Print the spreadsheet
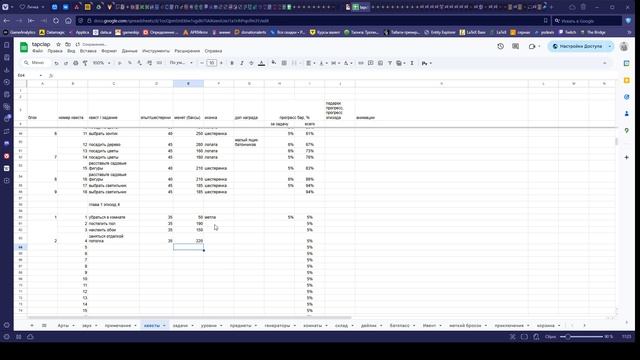Viewport: 640px width, 360px height. pos(76,63)
